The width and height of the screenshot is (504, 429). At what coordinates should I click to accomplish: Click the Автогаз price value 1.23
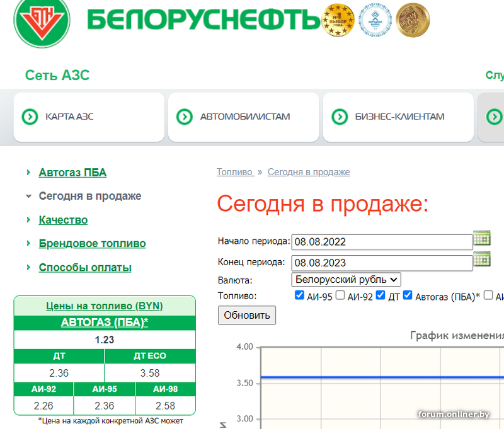105,340
